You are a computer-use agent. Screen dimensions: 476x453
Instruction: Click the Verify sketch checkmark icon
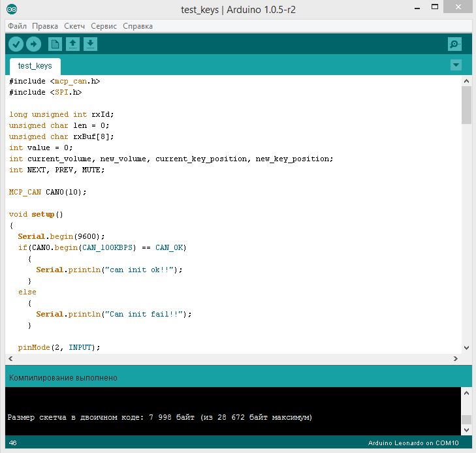pos(16,44)
